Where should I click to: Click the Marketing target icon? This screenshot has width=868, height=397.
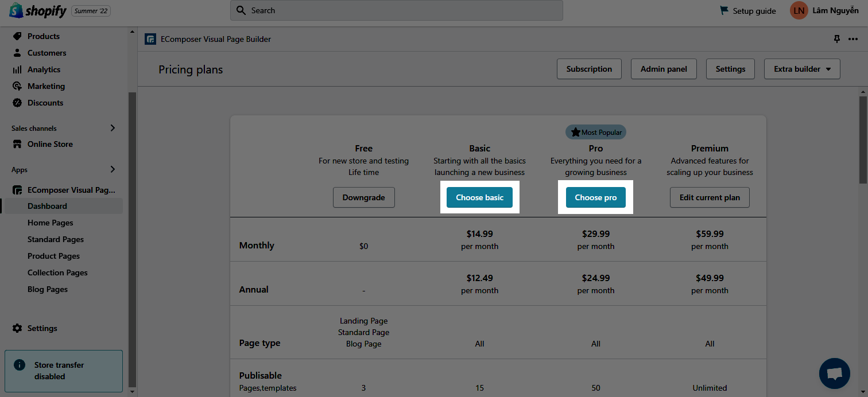[x=17, y=86]
